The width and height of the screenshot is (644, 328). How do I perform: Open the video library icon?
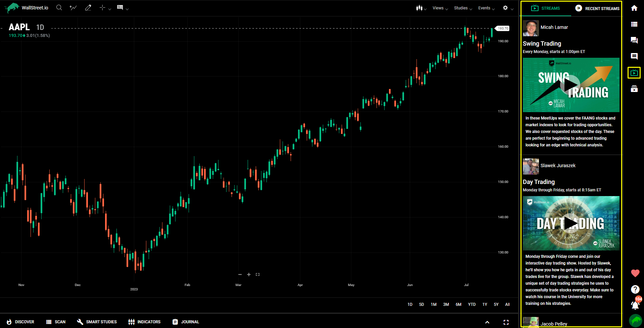point(634,89)
